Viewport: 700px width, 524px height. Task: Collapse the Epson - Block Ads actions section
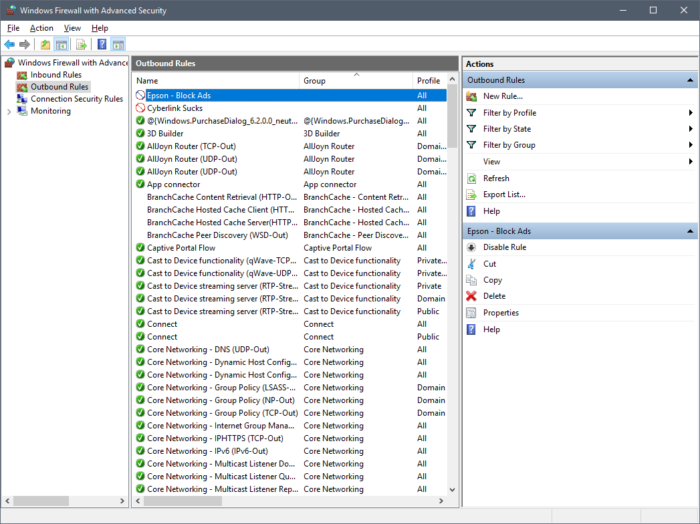pos(690,231)
